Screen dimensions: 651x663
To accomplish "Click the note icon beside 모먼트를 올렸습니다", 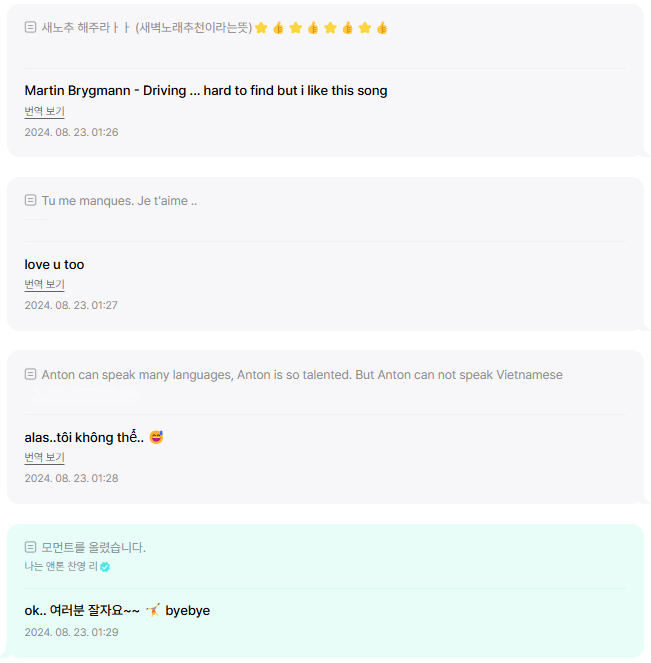I will [30, 547].
